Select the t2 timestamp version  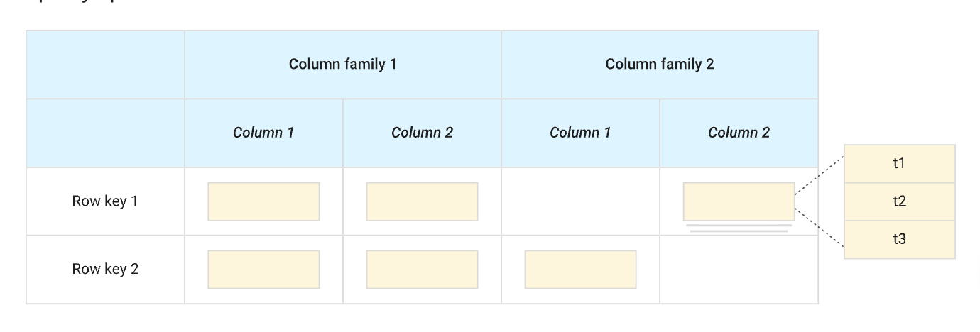(899, 201)
